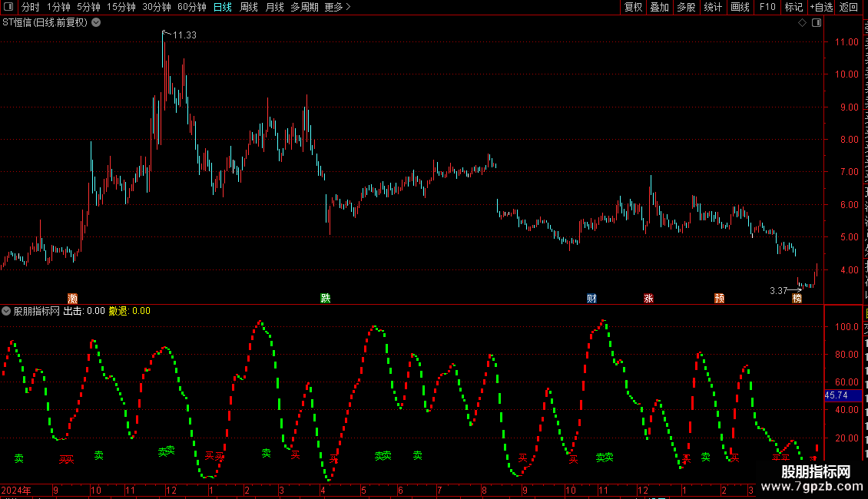
Task: Open the orange 激 event marker
Action: (72, 298)
